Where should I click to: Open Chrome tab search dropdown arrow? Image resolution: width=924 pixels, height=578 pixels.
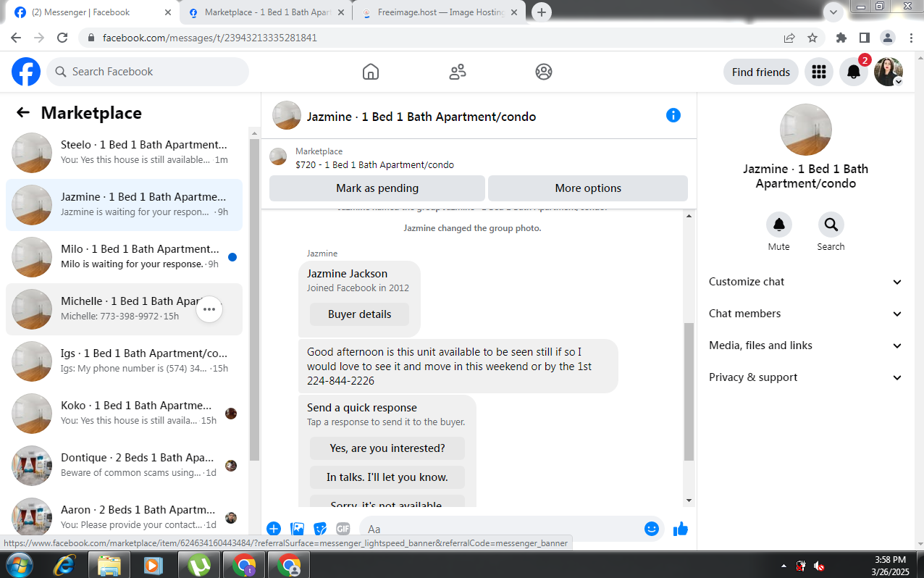[834, 12]
